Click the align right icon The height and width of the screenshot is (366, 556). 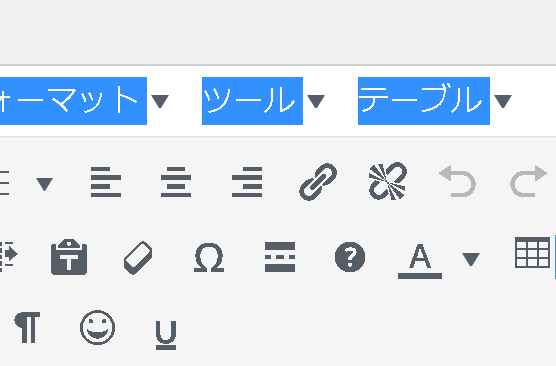click(x=247, y=182)
